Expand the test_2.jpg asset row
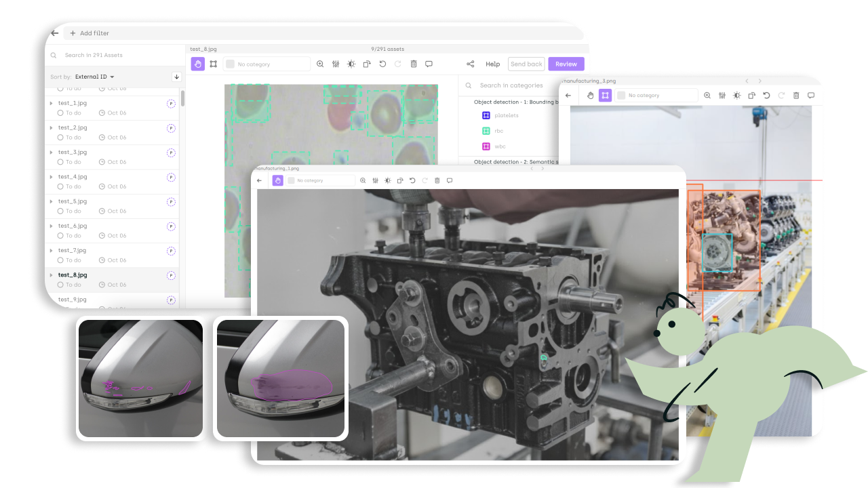 52,127
